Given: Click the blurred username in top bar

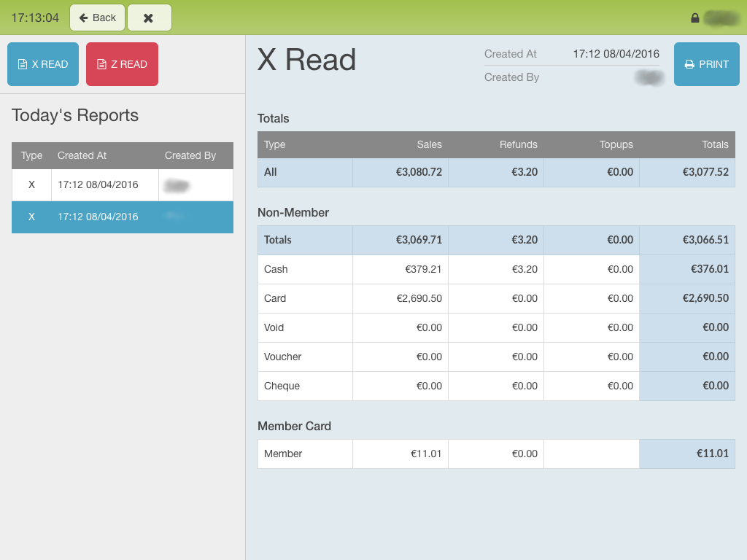Looking at the screenshot, I should [x=721, y=18].
